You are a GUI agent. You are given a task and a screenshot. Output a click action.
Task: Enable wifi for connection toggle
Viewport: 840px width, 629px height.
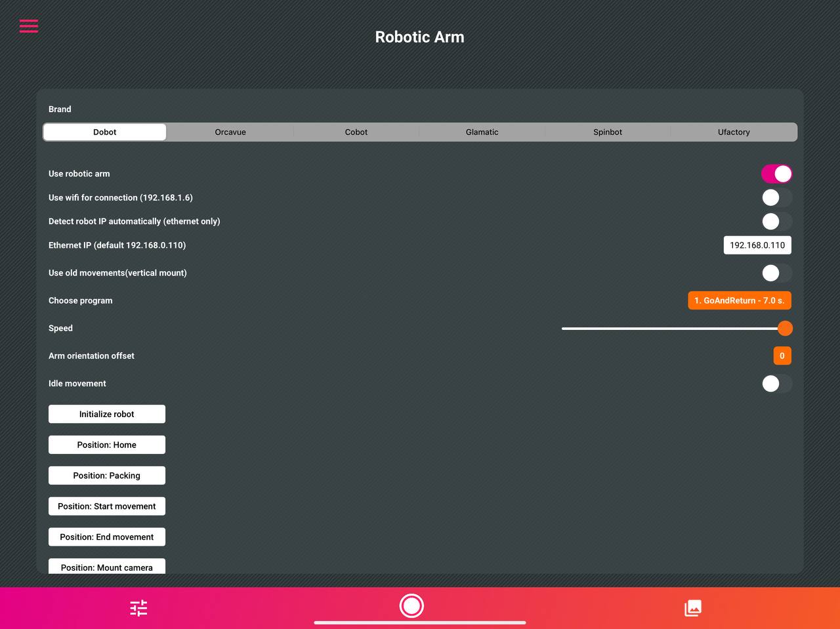tap(777, 197)
